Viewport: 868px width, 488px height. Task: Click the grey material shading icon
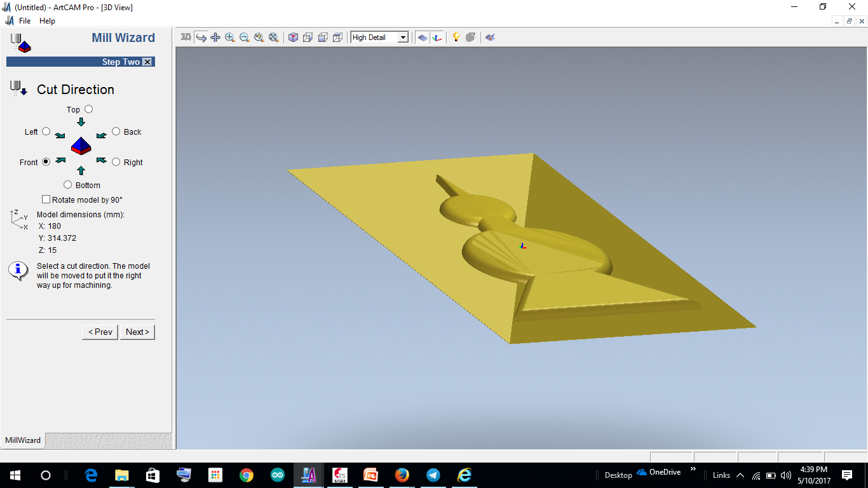pyautogui.click(x=470, y=37)
